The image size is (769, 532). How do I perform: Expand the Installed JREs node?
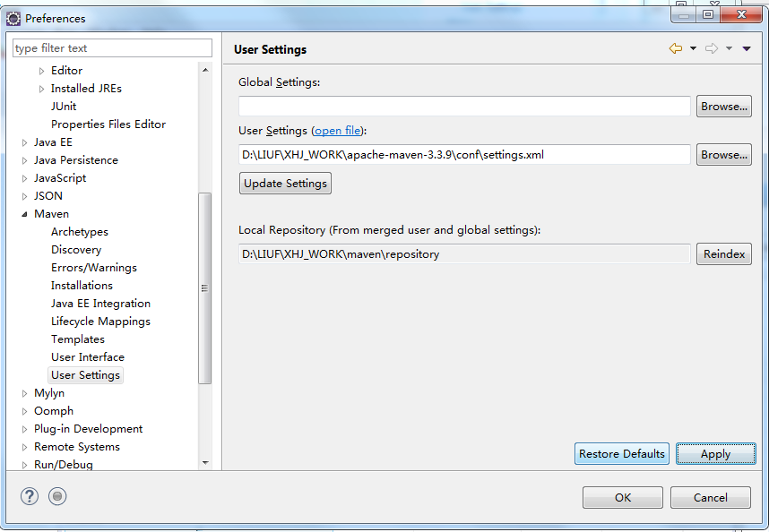click(42, 89)
